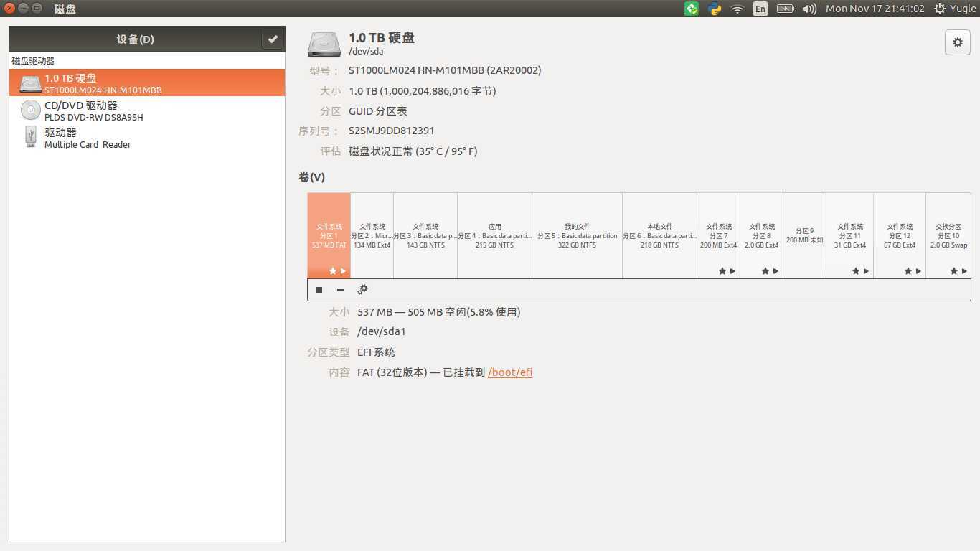This screenshot has height=551, width=980.
Task: Open the battery indicator menu
Action: (x=785, y=9)
